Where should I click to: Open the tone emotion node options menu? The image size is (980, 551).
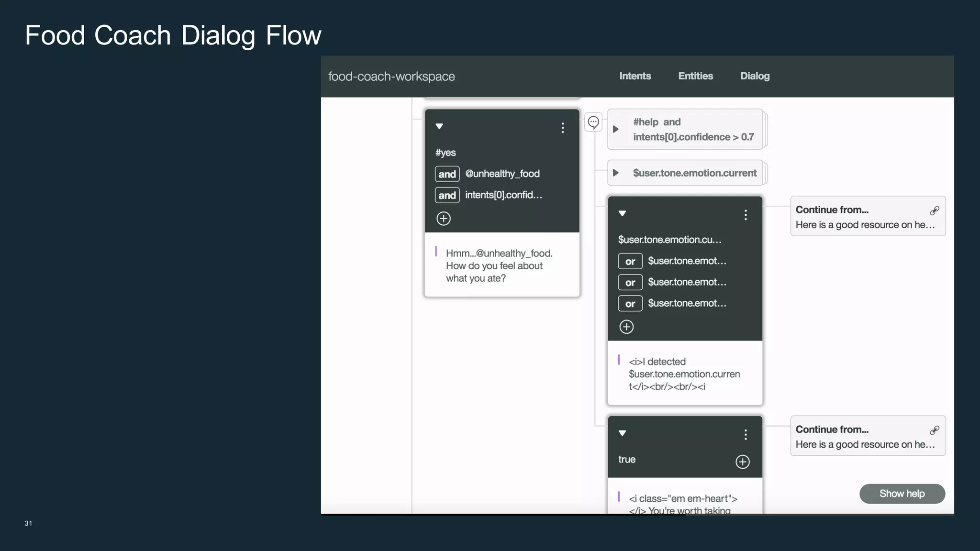click(x=746, y=215)
